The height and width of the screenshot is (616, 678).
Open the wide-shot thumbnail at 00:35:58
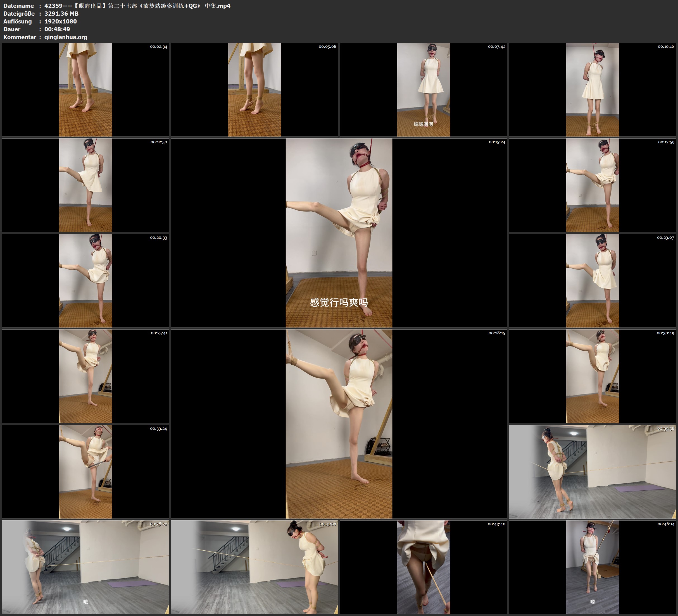click(x=592, y=471)
